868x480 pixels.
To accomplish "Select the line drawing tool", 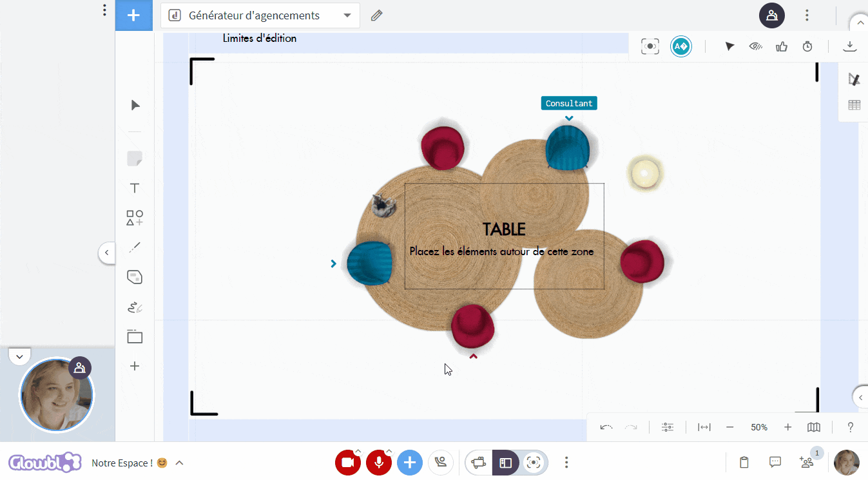I will point(135,247).
